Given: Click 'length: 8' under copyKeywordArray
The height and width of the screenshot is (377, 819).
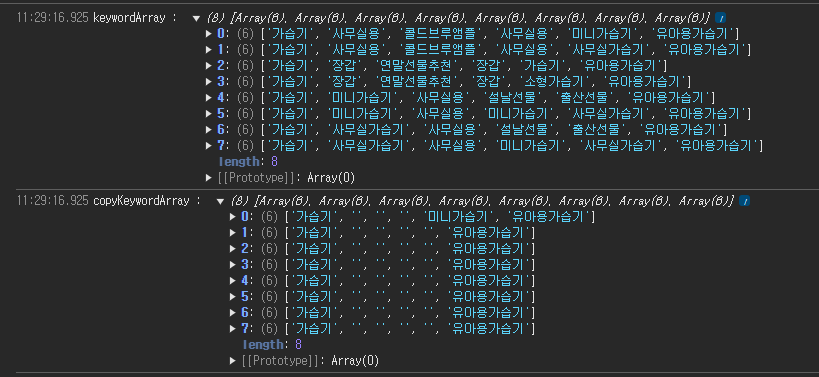Looking at the screenshot, I should tap(272, 345).
